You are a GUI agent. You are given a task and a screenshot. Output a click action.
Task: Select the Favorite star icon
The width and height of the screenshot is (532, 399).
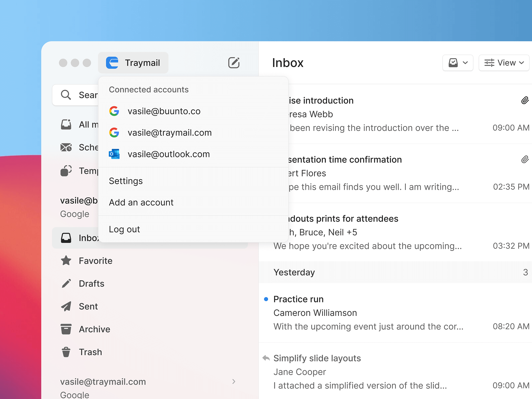[x=66, y=261]
